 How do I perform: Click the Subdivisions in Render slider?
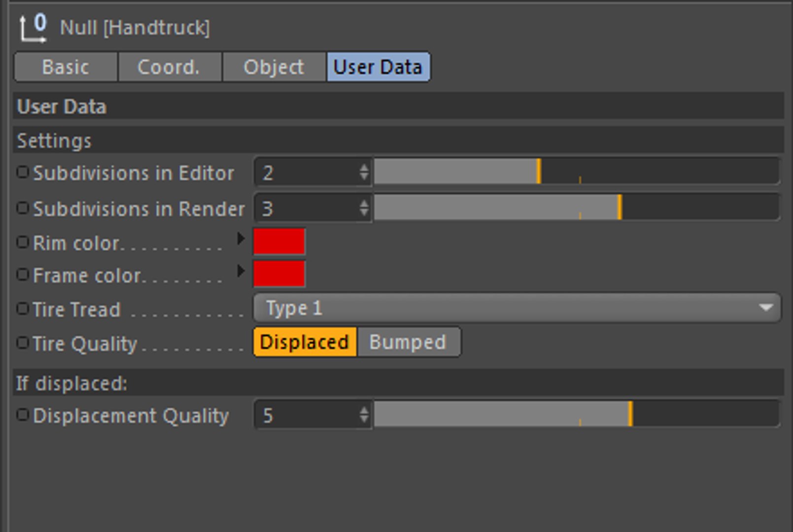pos(577,208)
